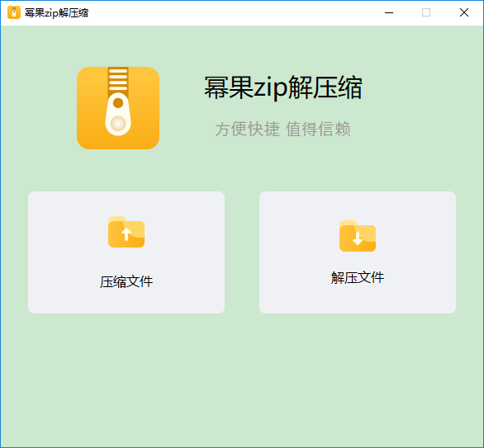Minimize the 幂果zip解压缩 window
Viewport: 484px width, 448px height.
coord(389,12)
